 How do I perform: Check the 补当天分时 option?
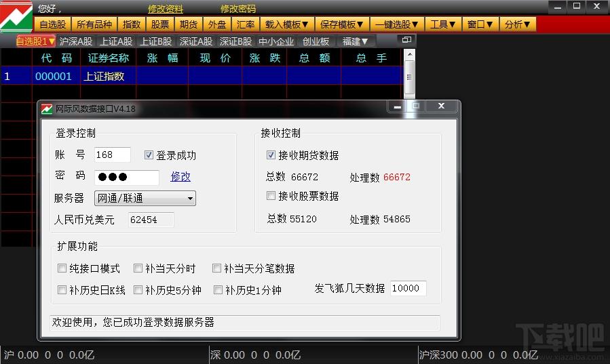tap(138, 268)
